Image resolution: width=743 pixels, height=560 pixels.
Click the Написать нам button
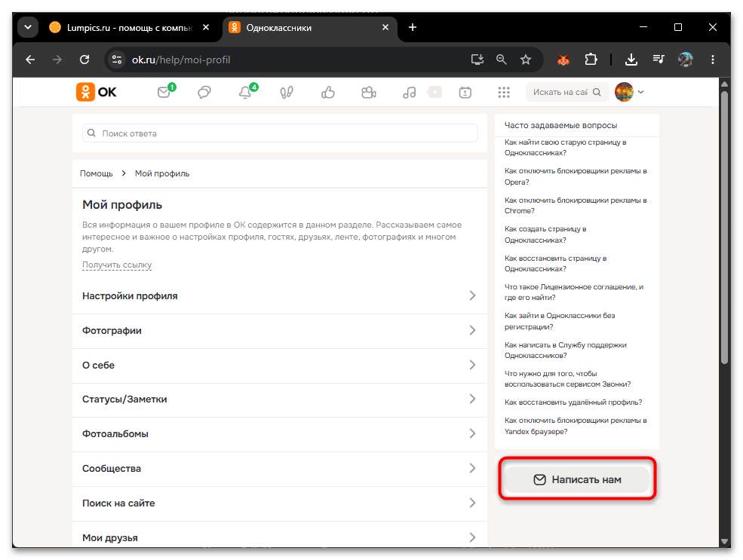tap(577, 479)
